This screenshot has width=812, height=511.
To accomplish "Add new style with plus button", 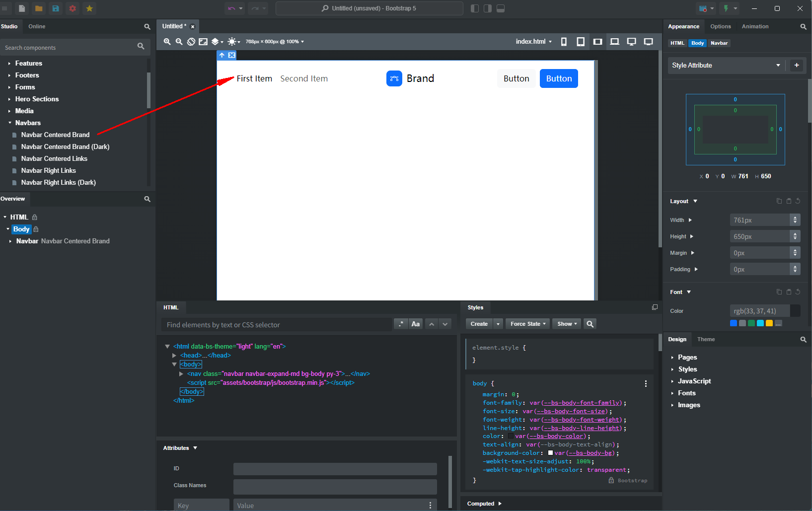I will pos(797,66).
